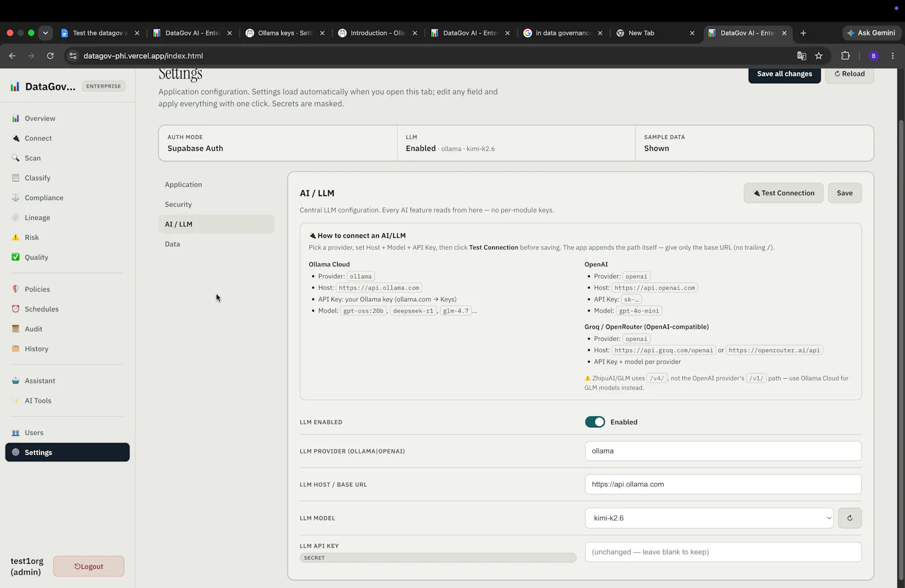Click the LLM Host / Base URL field
Viewport: 905px width, 588px height.
[x=723, y=484]
